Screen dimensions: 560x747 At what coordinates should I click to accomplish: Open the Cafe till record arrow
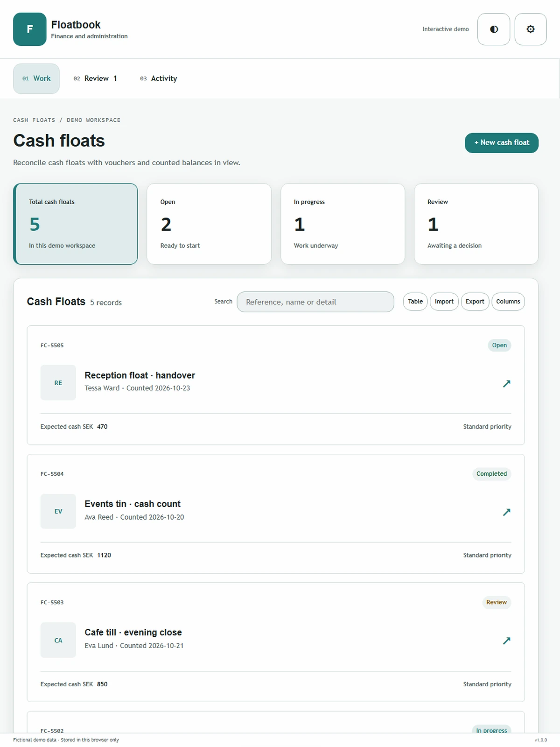pyautogui.click(x=506, y=641)
